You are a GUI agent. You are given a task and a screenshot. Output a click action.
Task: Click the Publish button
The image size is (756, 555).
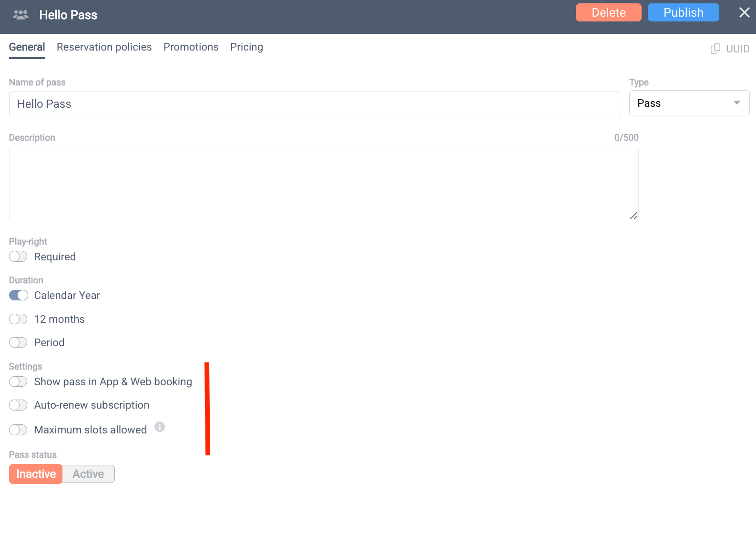683,12
